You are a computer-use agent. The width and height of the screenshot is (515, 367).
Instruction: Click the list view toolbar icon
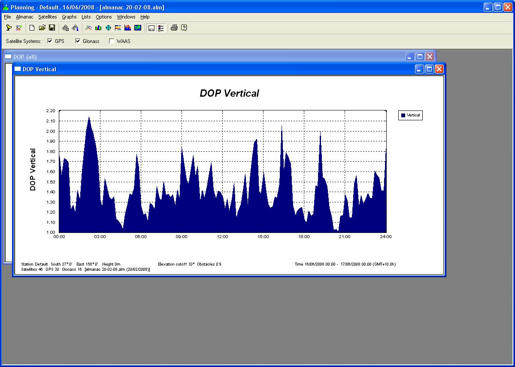pos(161,28)
